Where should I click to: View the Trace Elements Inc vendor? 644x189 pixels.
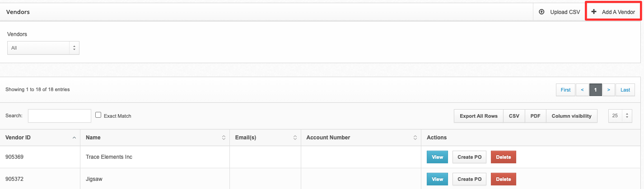tap(437, 157)
